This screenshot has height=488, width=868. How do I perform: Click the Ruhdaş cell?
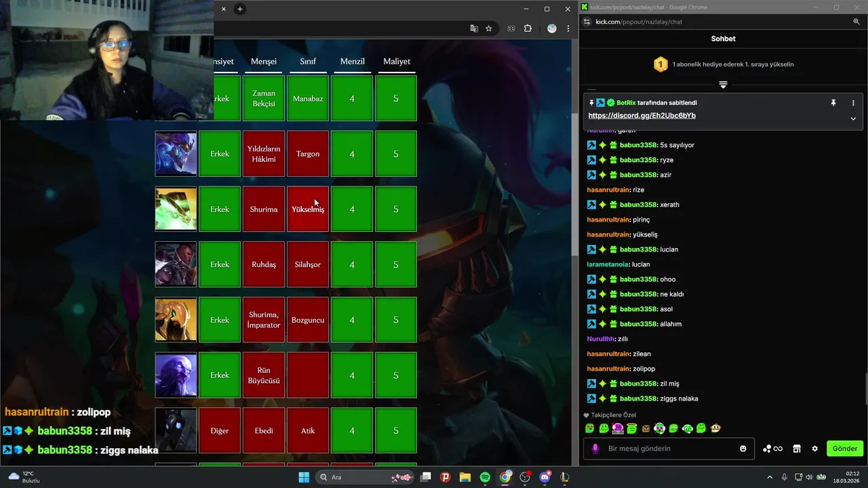click(264, 264)
